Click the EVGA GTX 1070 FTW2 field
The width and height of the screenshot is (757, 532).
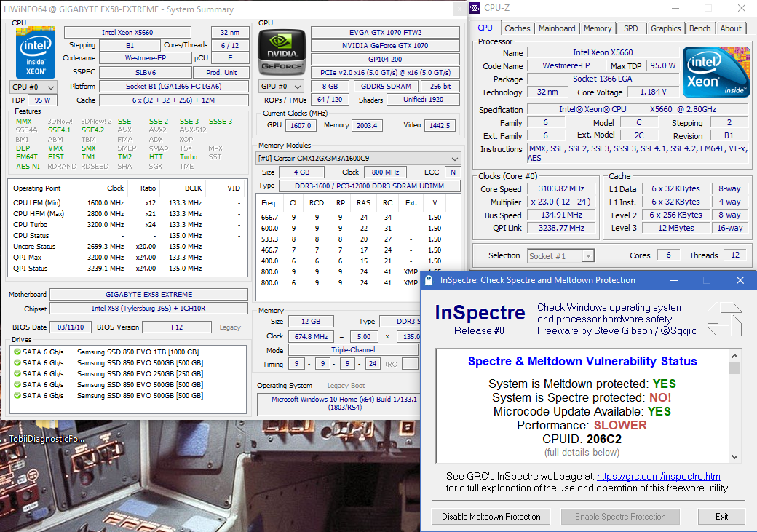coord(385,32)
